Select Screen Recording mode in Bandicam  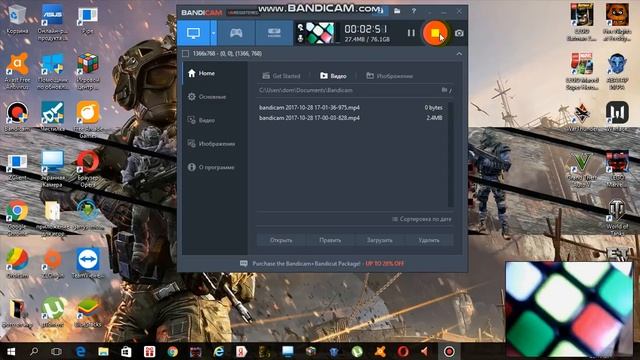point(193,33)
